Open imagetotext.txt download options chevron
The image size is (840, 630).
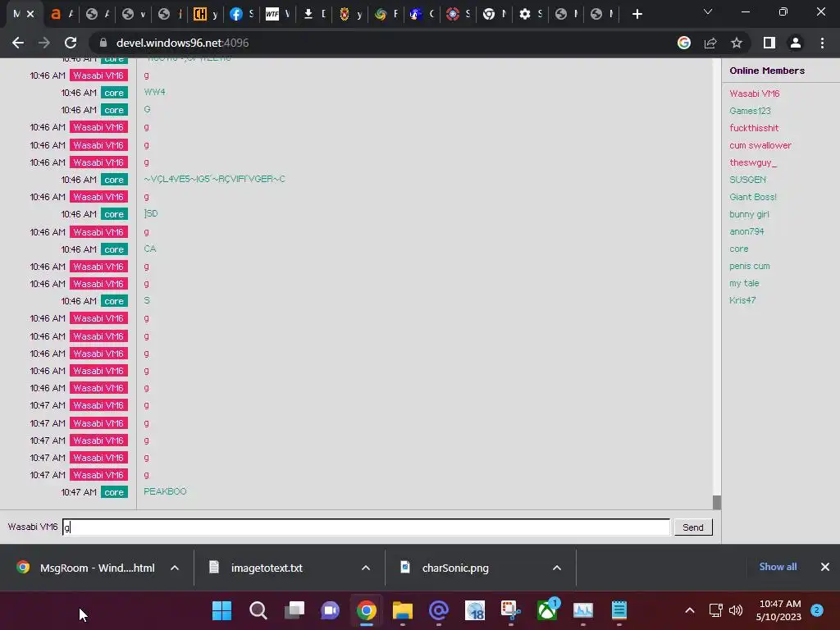coord(366,568)
